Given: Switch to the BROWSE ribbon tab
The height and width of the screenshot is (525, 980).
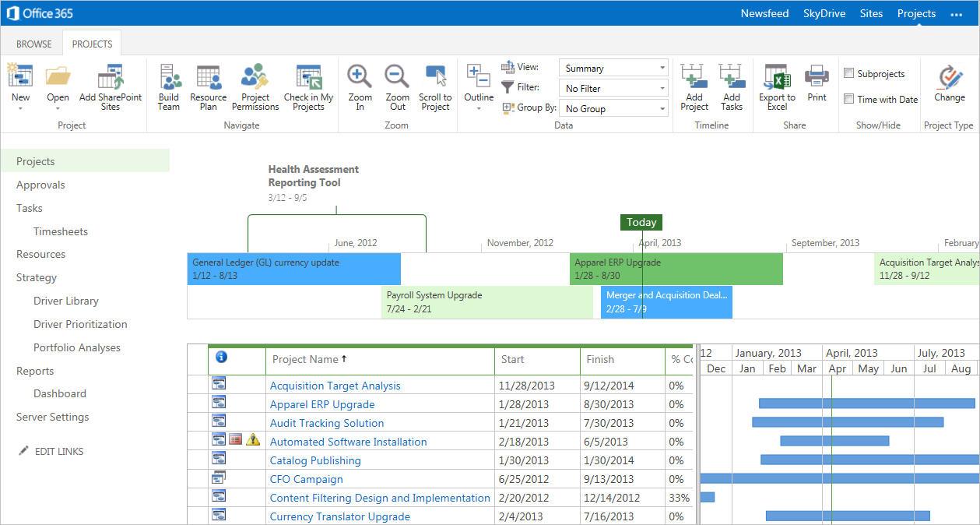Looking at the screenshot, I should 34,44.
